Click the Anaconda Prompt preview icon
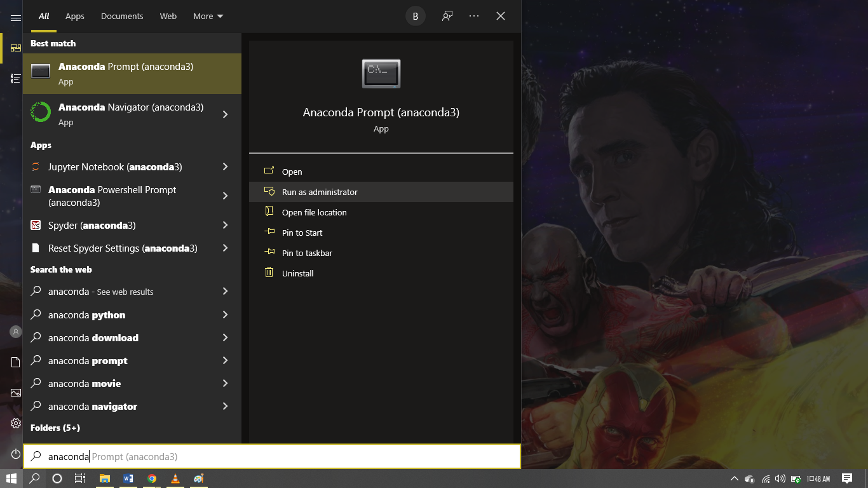 pyautogui.click(x=381, y=74)
